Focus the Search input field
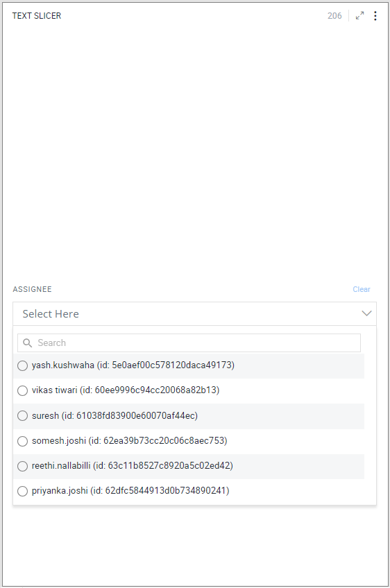The height and width of the screenshot is (588, 390). (x=189, y=343)
